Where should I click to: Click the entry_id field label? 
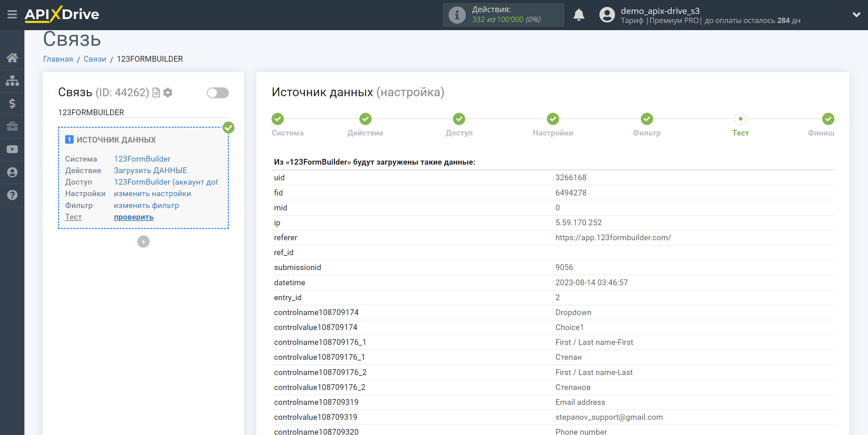tap(288, 297)
